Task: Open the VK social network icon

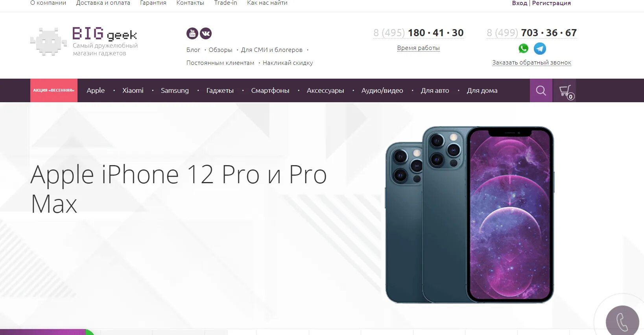Action: pyautogui.click(x=206, y=33)
